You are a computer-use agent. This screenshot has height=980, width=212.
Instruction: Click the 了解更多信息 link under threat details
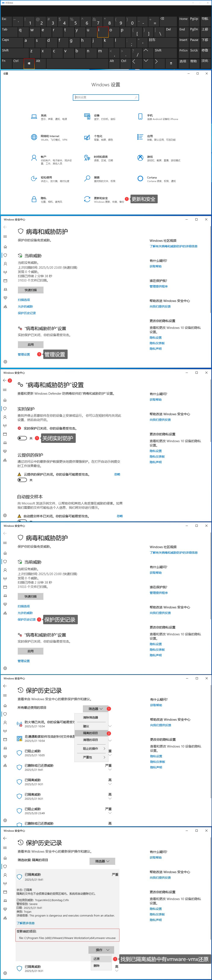point(25,923)
